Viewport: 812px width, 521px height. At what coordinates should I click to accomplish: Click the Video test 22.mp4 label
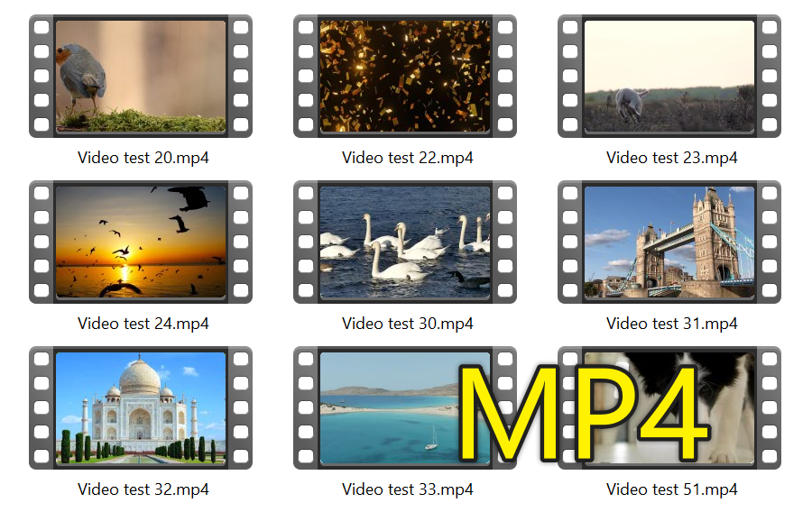click(x=406, y=157)
